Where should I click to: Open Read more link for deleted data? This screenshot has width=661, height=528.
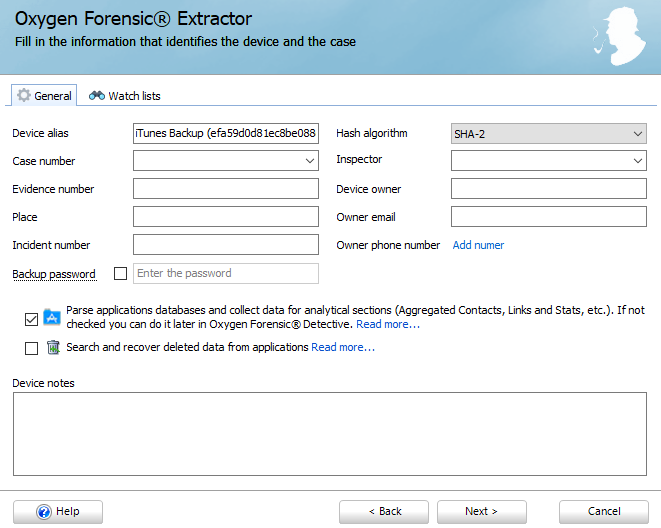click(x=343, y=347)
